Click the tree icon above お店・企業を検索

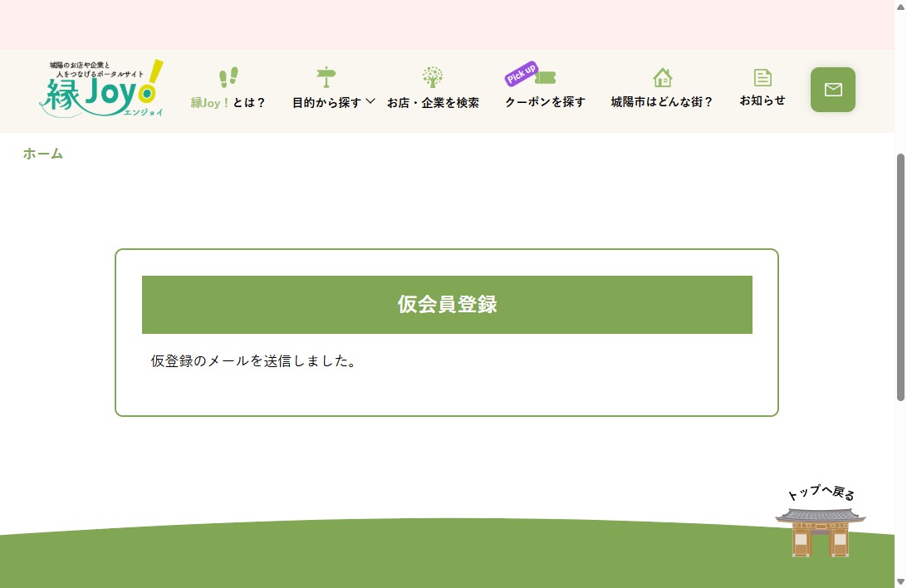click(433, 76)
